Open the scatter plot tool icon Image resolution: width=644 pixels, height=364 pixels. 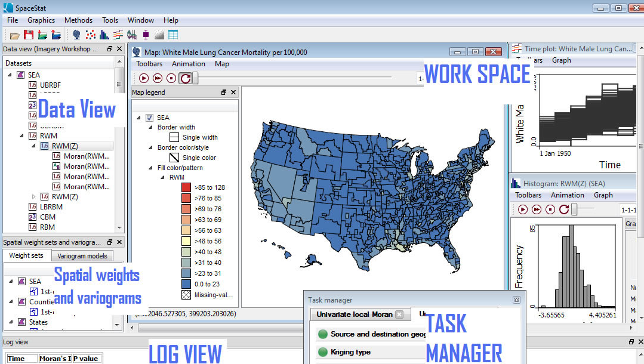point(91,35)
